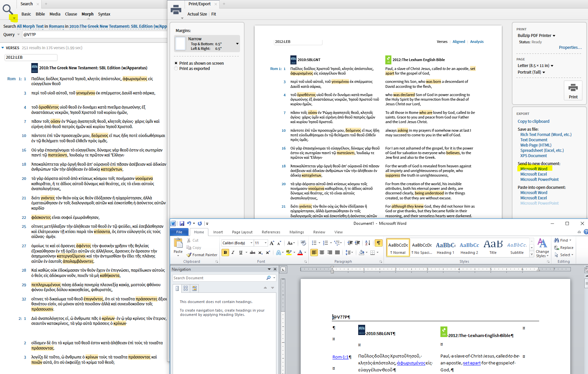Right-align the paragraph in Word
588x374 pixels.
329,253
